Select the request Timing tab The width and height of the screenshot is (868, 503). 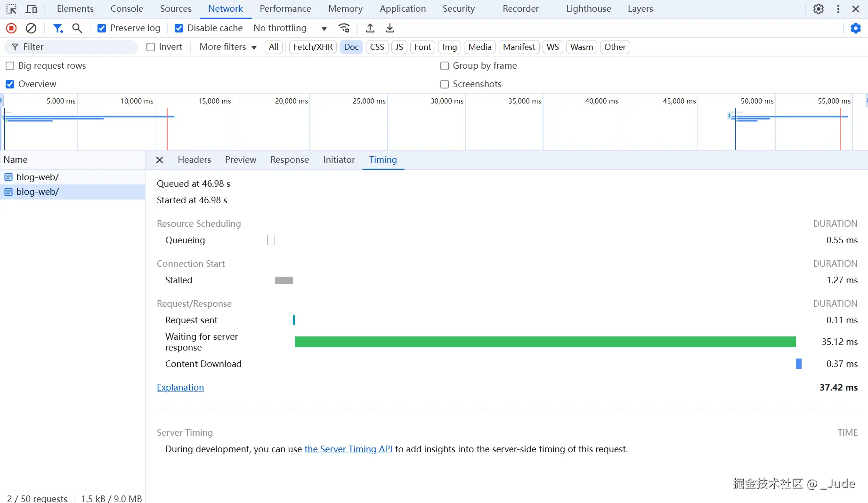383,160
